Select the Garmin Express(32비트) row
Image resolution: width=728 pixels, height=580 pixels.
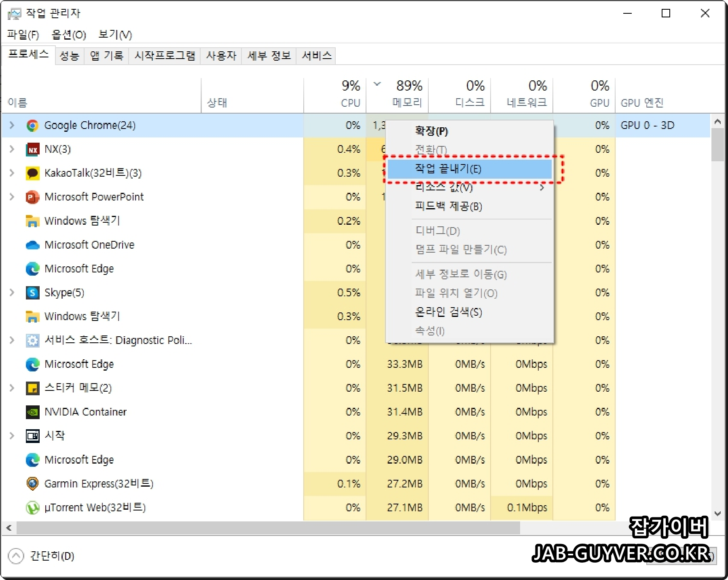356,484
